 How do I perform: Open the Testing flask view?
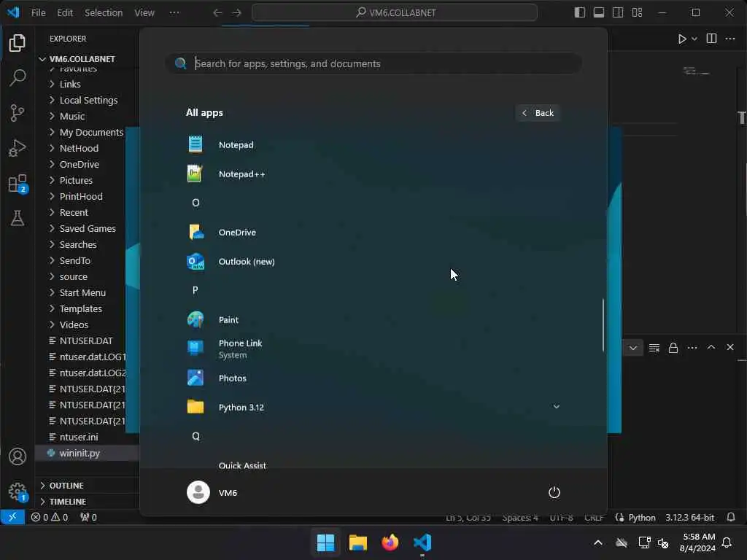coord(18,218)
